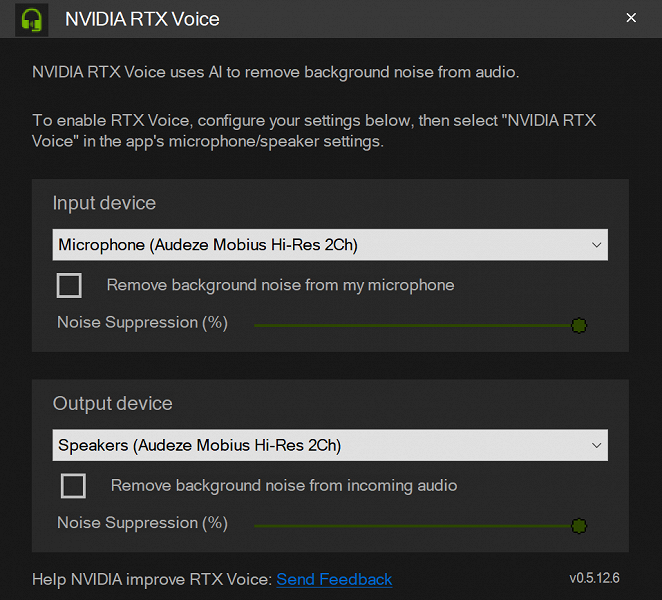Click the middle of the output noise suppression track

pos(416,525)
